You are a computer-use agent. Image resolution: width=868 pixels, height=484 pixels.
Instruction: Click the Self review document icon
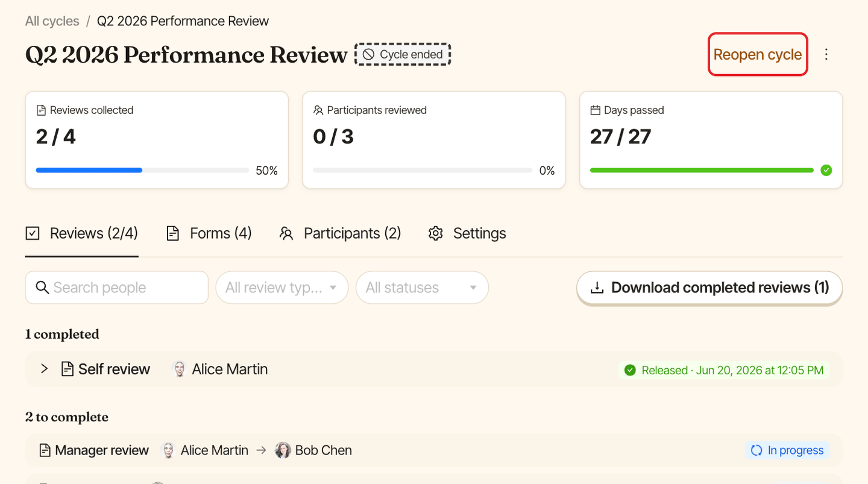[x=68, y=369]
